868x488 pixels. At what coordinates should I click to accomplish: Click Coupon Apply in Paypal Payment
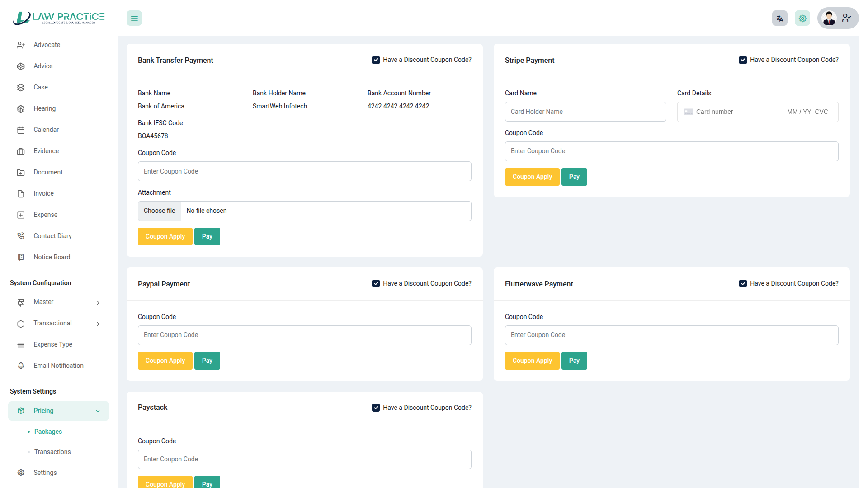pyautogui.click(x=165, y=361)
